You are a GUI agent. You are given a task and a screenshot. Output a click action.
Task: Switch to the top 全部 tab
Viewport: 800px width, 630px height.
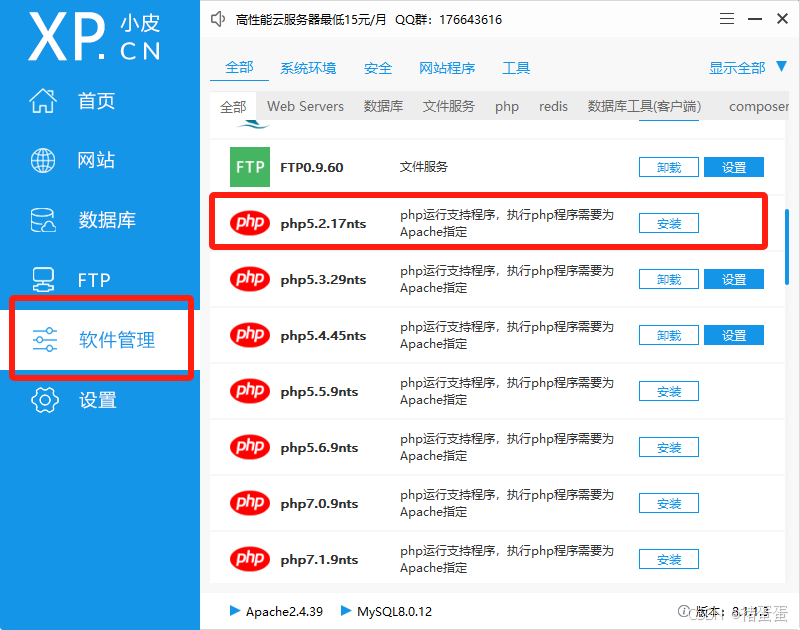coord(239,67)
